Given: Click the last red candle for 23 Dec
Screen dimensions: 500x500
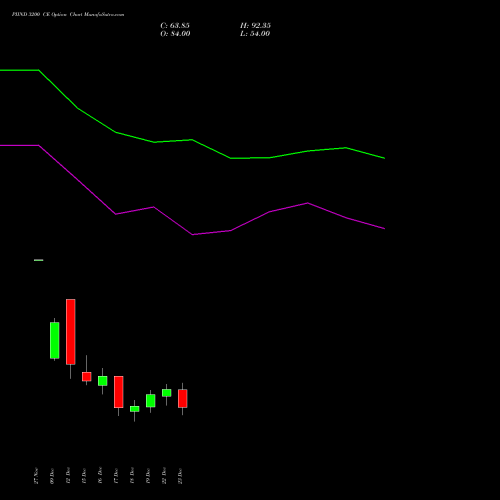Looking at the screenshot, I should pyautogui.click(x=183, y=398).
